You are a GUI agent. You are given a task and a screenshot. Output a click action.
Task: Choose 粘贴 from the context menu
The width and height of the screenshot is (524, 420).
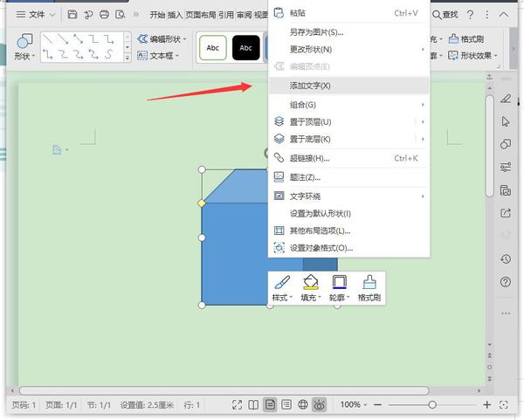click(x=348, y=13)
